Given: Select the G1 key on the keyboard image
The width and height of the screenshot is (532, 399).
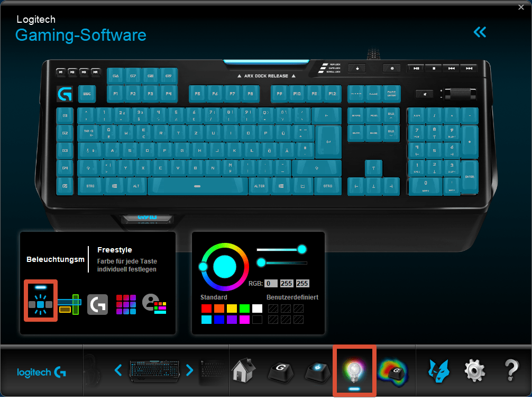Looking at the screenshot, I should (65, 116).
